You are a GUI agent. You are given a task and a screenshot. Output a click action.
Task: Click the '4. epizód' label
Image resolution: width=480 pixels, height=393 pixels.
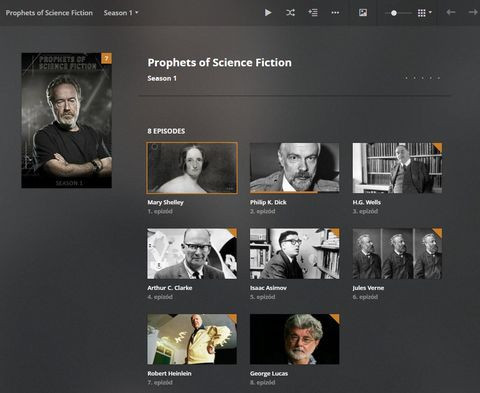160,297
